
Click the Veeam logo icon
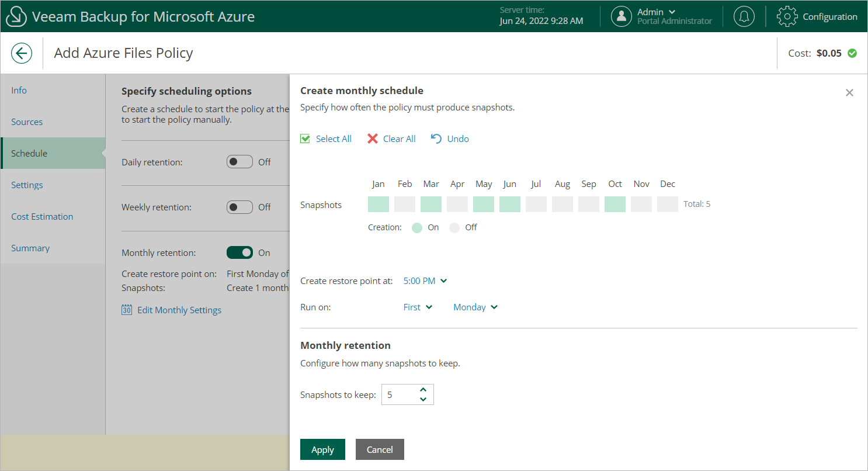pos(16,16)
